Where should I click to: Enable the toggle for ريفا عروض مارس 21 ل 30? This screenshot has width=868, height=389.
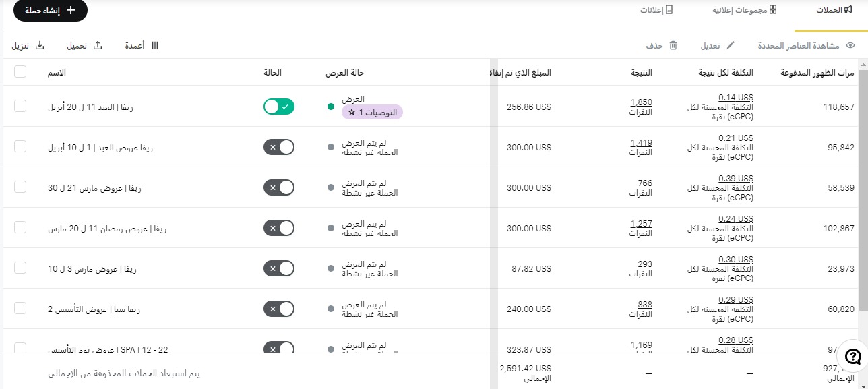(279, 187)
